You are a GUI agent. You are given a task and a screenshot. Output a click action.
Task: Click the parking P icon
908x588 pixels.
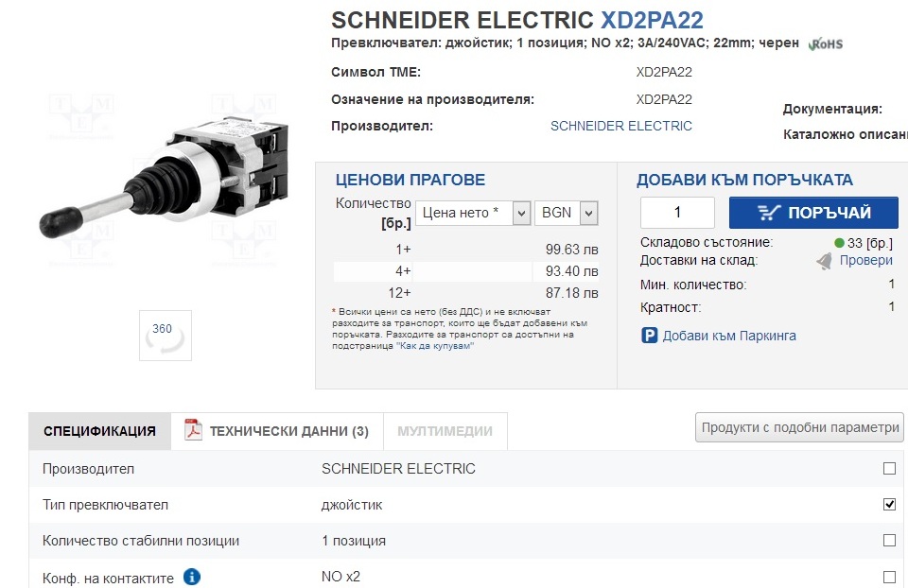(649, 336)
